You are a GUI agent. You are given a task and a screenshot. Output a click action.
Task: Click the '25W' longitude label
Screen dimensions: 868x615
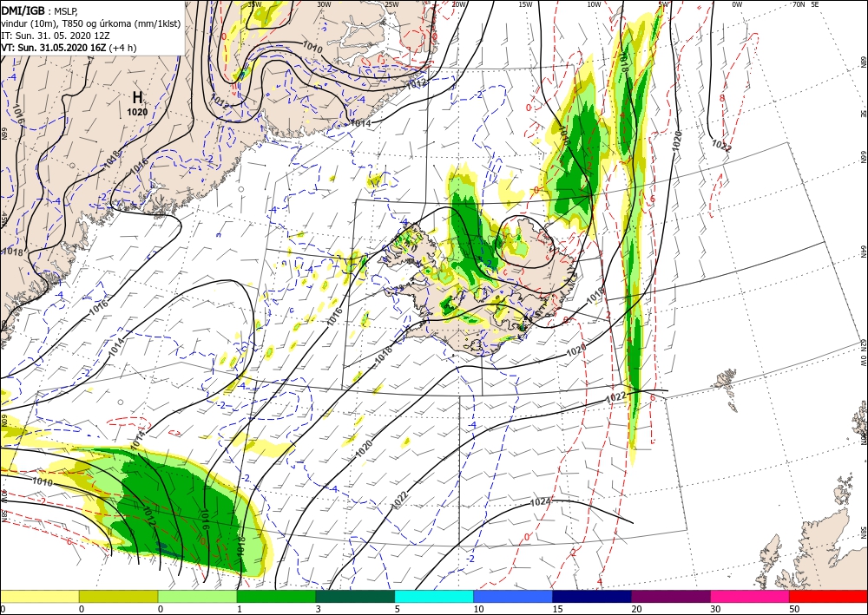click(391, 4)
